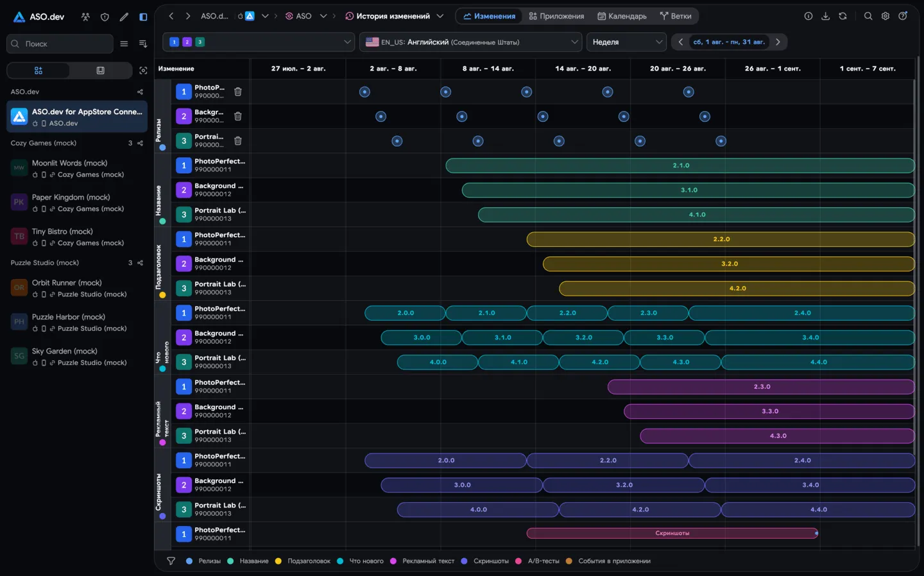Screen dimensions: 924x576
Task: Toggle Скриншоты legend filter
Action: [x=485, y=561]
